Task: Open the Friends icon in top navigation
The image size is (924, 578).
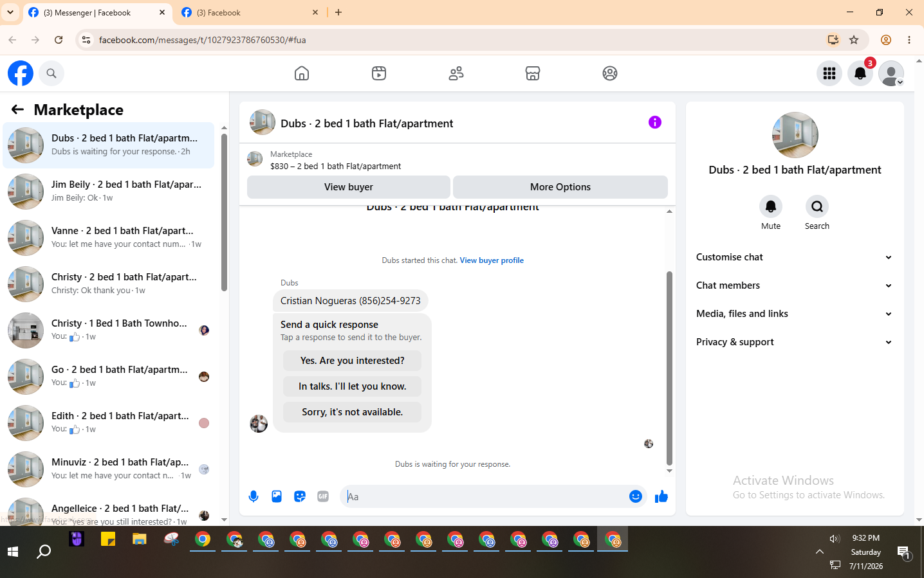Action: point(456,73)
